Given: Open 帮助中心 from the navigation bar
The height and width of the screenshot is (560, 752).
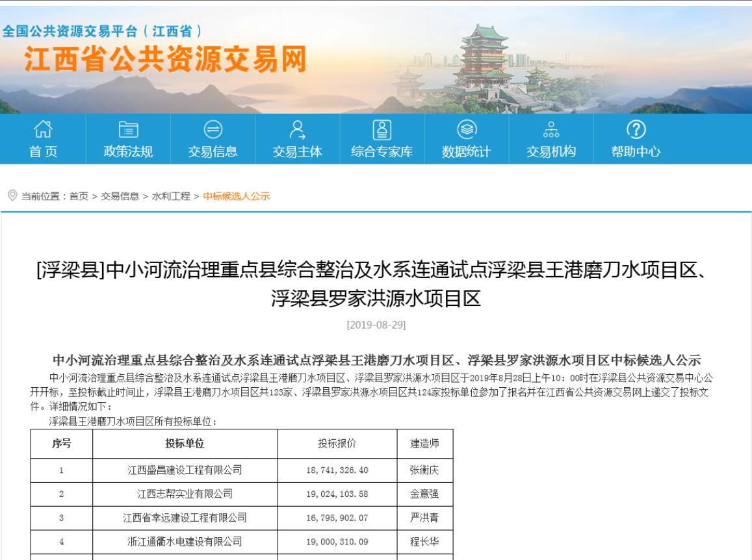Looking at the screenshot, I should click(x=635, y=152).
